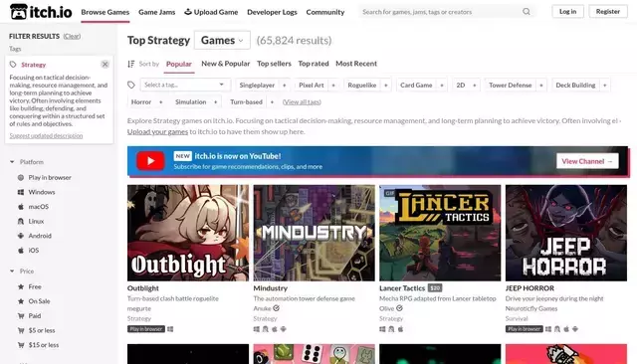Open the Lancer Tactics game thumbnail
Viewport: 637px width, 364px height.
pyautogui.click(x=440, y=233)
